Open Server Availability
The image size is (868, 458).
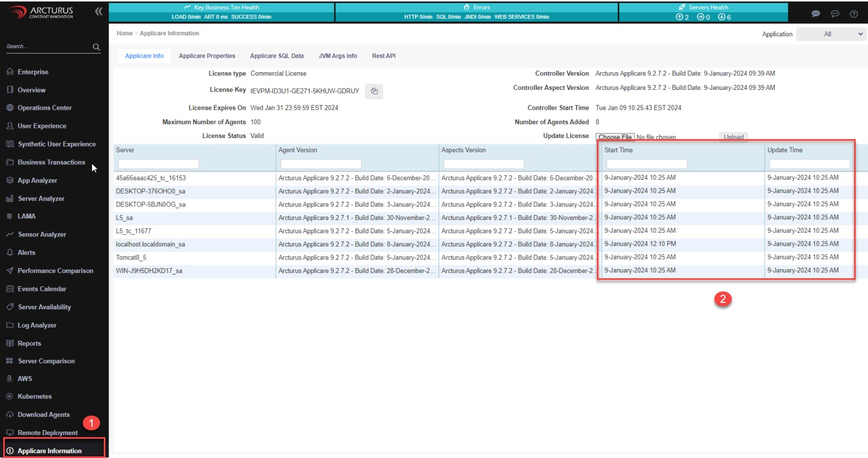(x=44, y=307)
